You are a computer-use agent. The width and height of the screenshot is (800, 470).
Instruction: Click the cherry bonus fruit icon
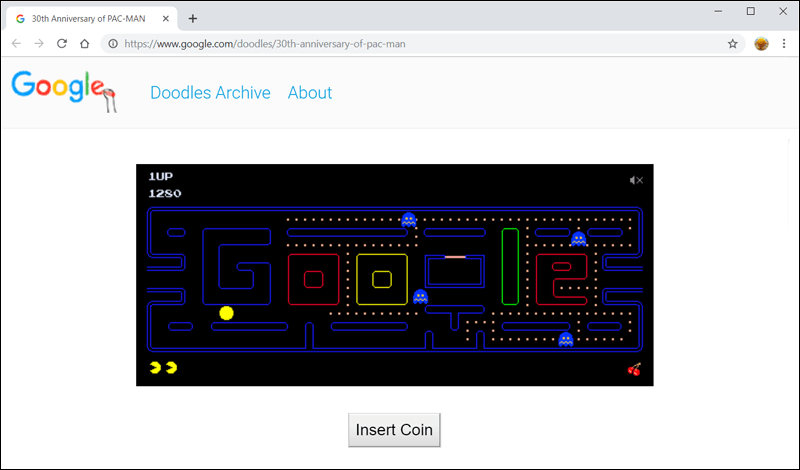(634, 369)
